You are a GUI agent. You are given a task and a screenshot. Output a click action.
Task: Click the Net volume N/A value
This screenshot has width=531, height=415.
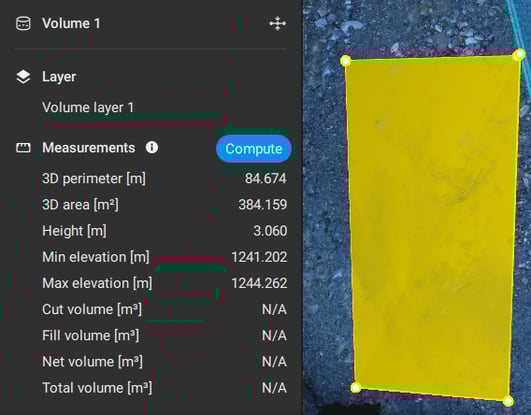point(274,362)
